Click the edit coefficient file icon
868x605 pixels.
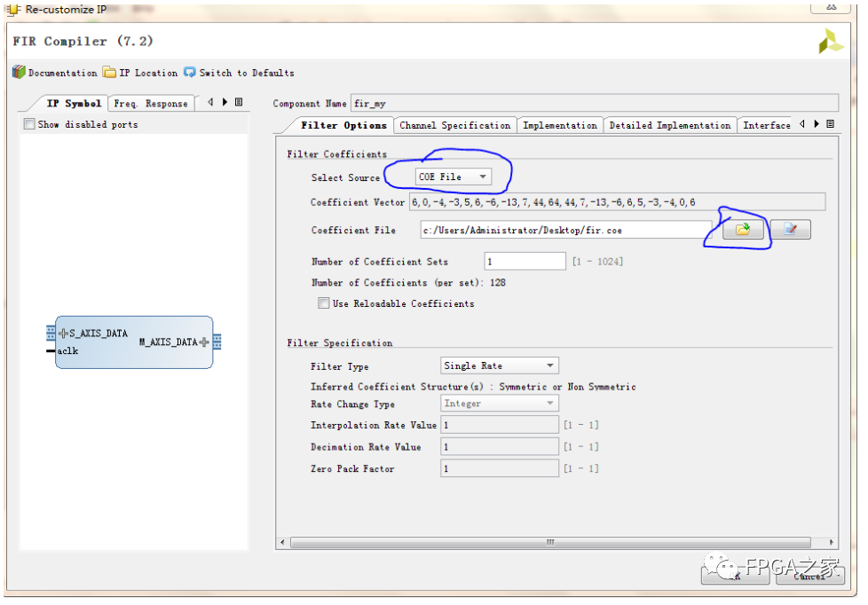point(790,230)
